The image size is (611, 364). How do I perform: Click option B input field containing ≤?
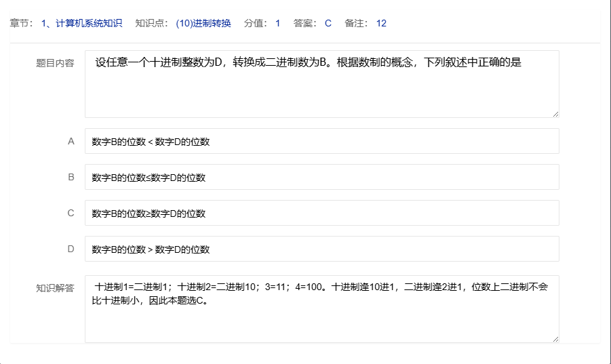(x=321, y=178)
